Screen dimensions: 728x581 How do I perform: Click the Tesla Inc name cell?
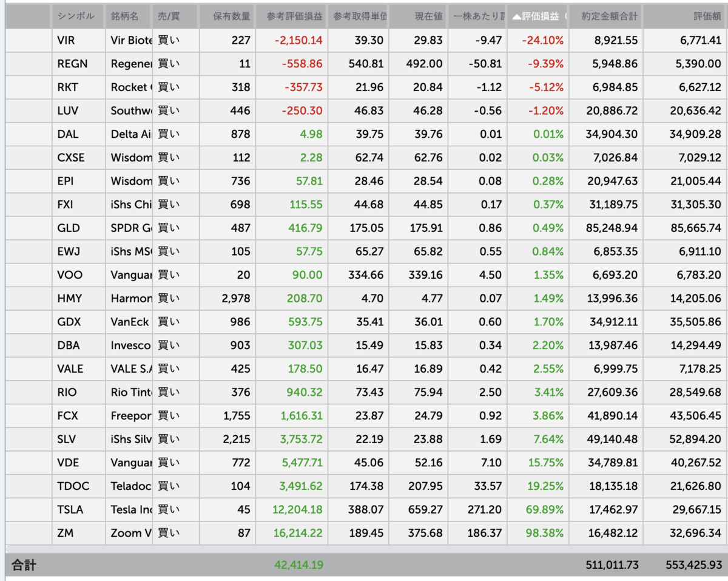tap(129, 510)
